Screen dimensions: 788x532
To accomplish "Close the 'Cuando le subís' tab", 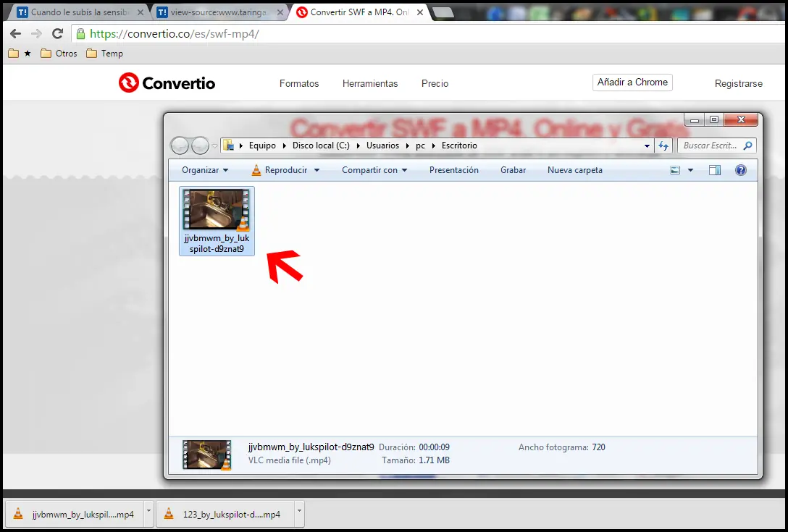I will 141,12.
